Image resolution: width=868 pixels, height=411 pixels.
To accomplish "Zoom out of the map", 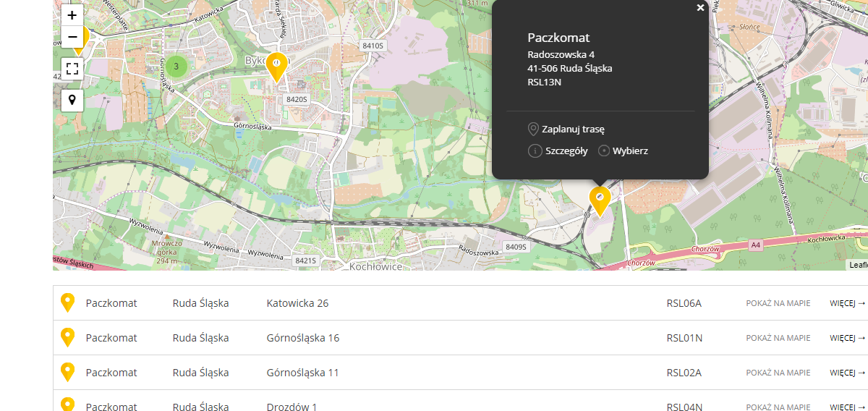I will (x=72, y=37).
